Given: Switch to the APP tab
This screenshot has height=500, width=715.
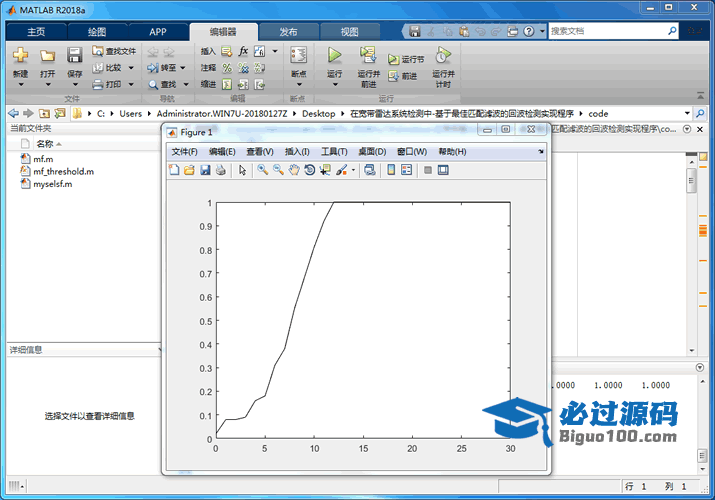Looking at the screenshot, I should click(158, 32).
